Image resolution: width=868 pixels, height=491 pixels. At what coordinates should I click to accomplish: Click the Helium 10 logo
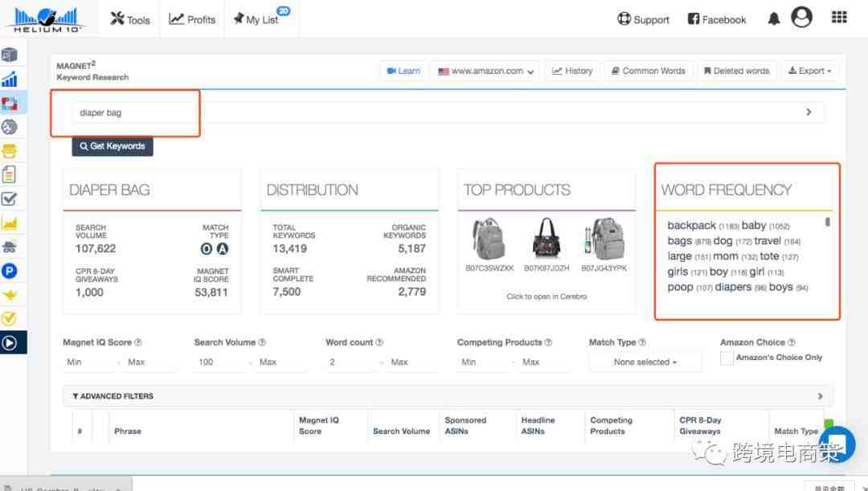point(47,18)
